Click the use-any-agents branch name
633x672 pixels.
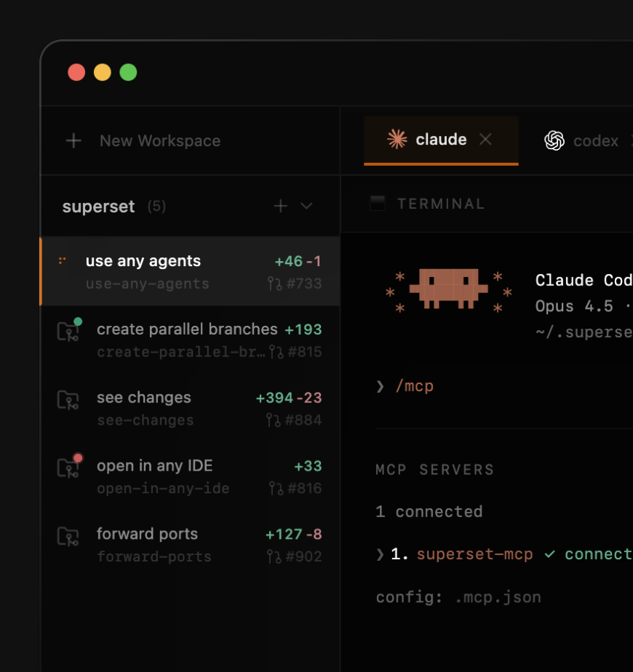click(x=148, y=284)
